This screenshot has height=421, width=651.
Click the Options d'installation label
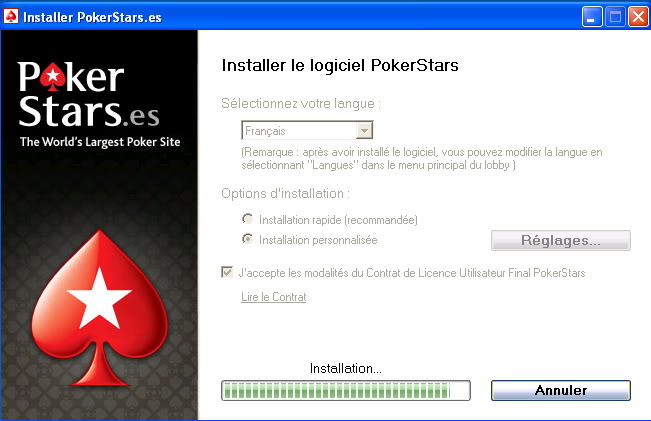click(286, 193)
